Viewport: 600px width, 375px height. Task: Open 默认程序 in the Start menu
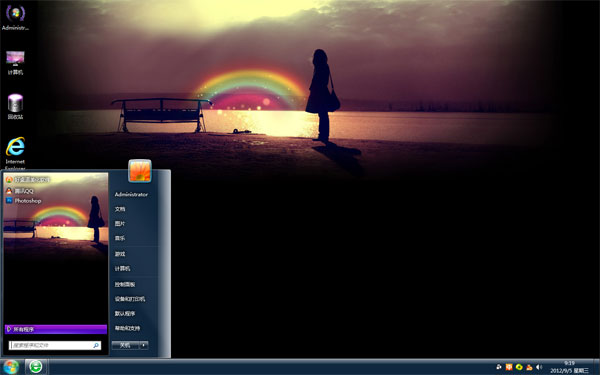125,313
